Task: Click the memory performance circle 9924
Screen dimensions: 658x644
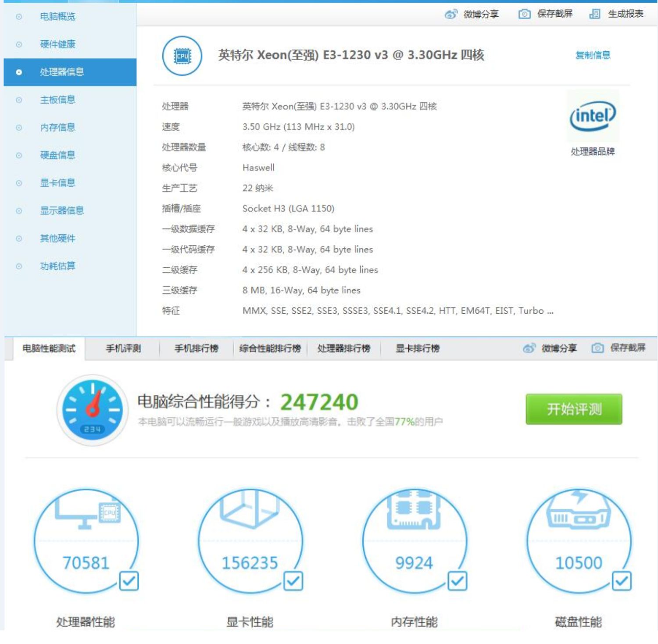Action: point(415,541)
